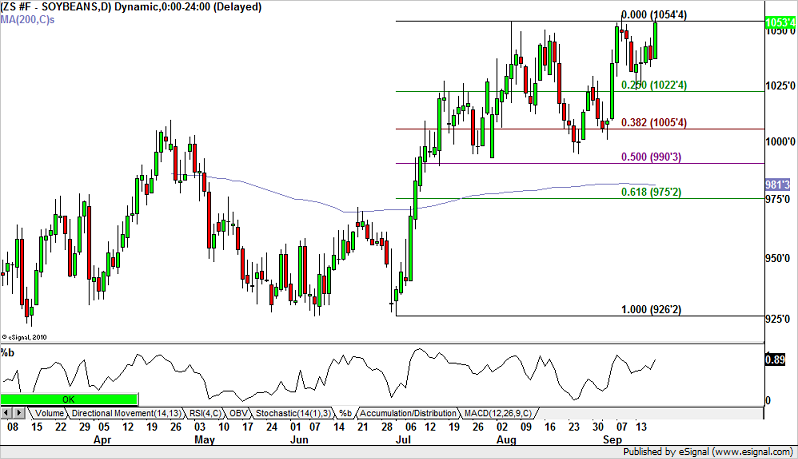Open the Accumulation/Distribution tab

point(406,413)
